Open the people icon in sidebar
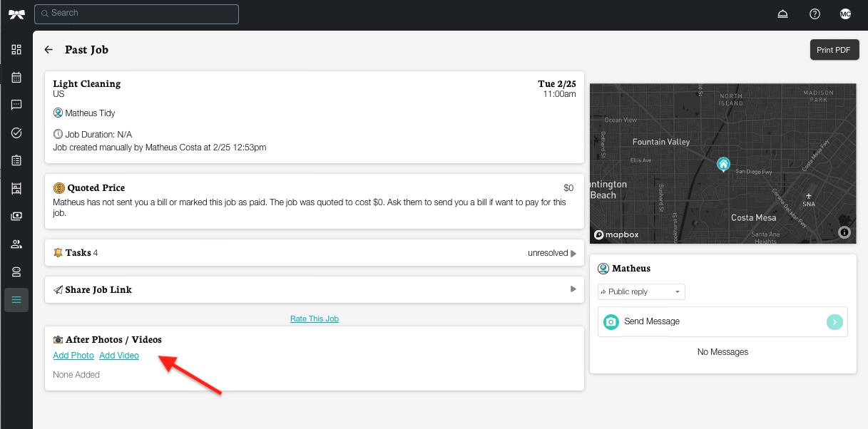The height and width of the screenshot is (429, 868). tap(16, 244)
